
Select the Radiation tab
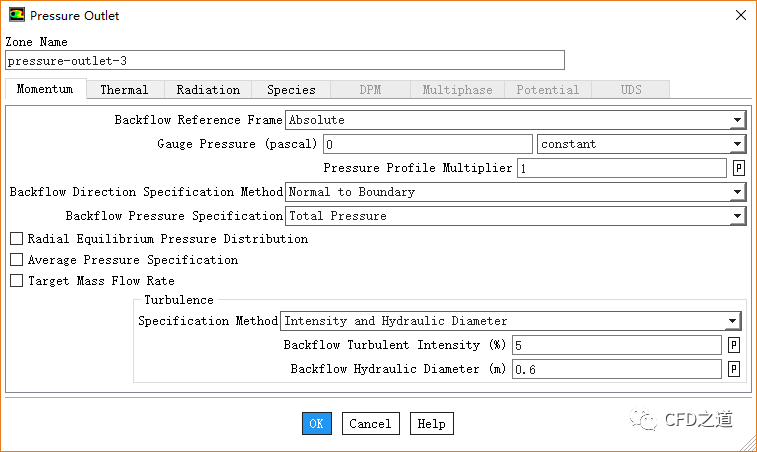click(208, 90)
